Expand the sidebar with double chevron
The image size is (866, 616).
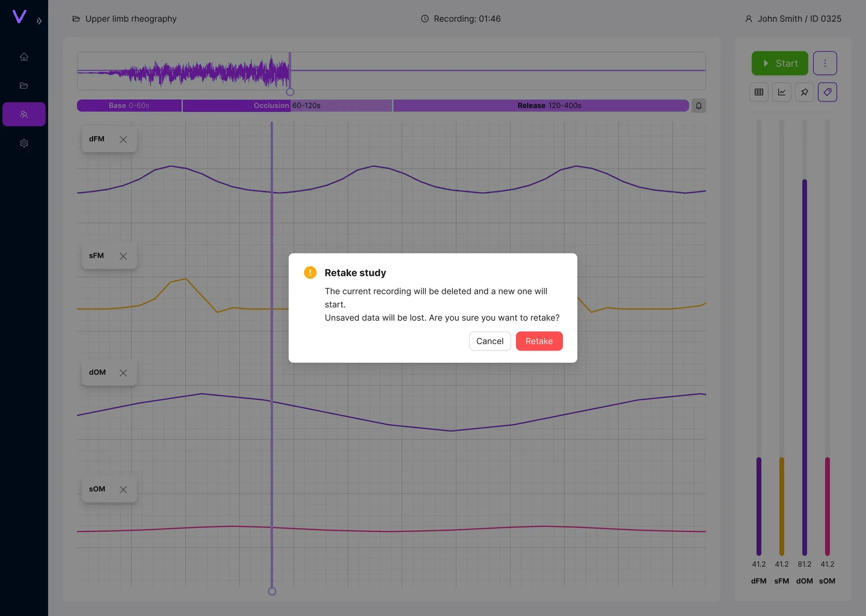tap(39, 21)
